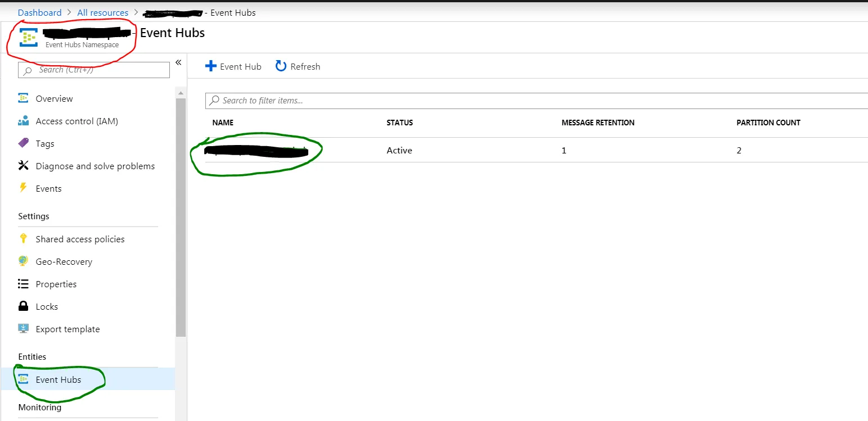Go to Dashboard via breadcrumb

(40, 12)
